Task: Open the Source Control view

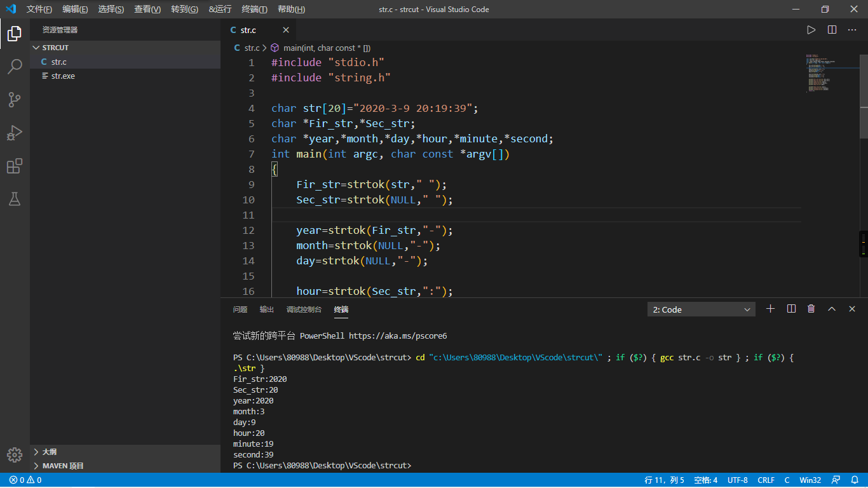Action: tap(15, 100)
